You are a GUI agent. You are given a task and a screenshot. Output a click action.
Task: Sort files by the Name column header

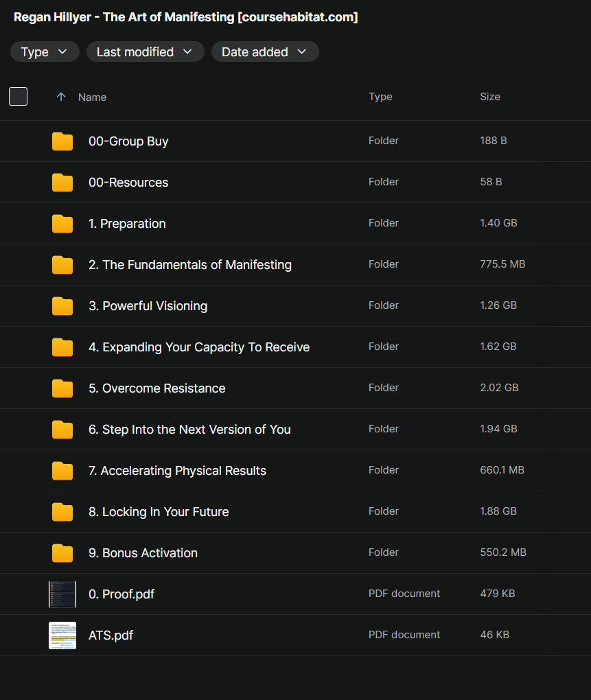(92, 97)
